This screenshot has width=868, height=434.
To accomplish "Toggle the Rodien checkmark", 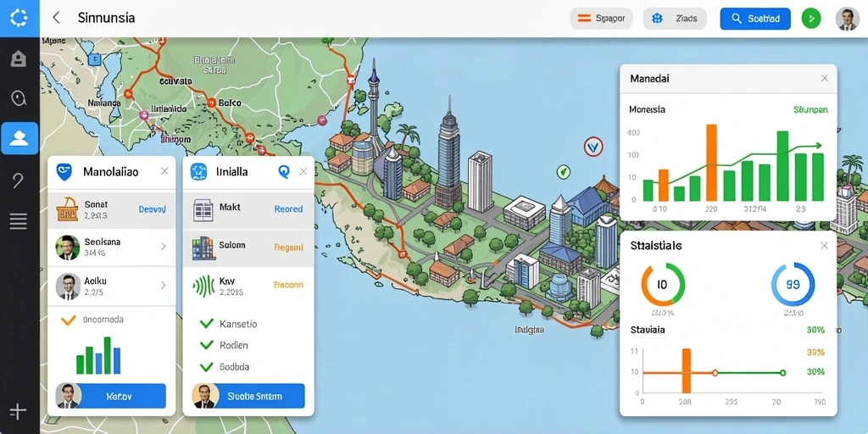I will (207, 345).
